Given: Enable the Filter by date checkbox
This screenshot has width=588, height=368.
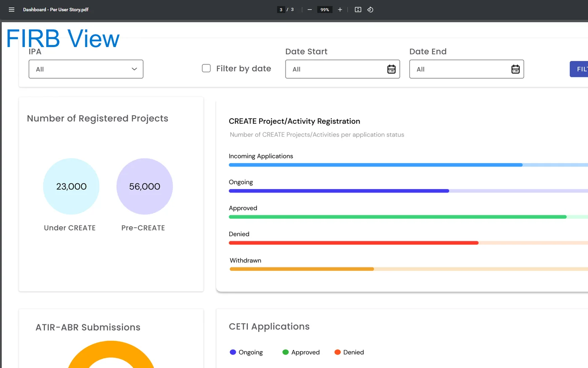Looking at the screenshot, I should coord(206,68).
